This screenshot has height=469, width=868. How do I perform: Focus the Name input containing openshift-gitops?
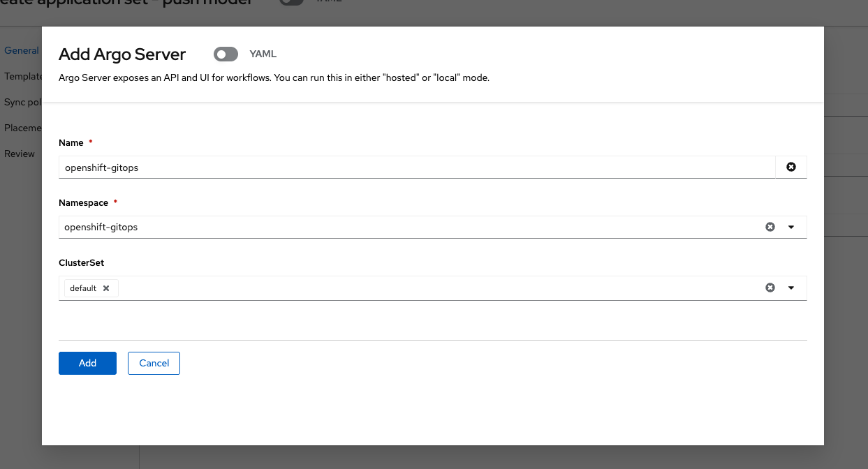417,167
